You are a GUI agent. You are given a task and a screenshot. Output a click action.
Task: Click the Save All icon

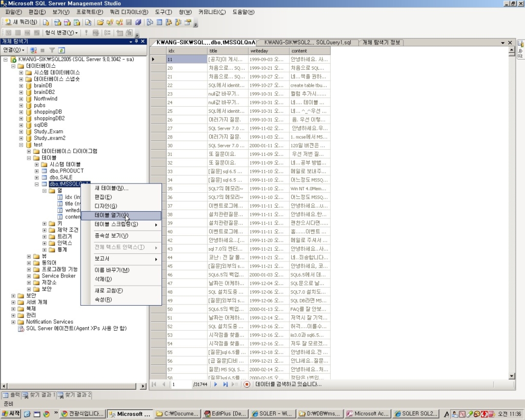coord(138,23)
